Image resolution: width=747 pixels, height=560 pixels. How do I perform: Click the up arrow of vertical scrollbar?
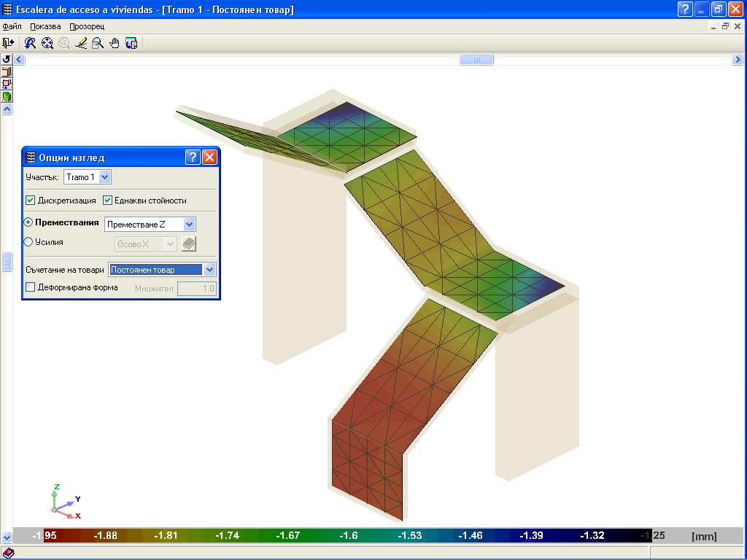coord(7,109)
